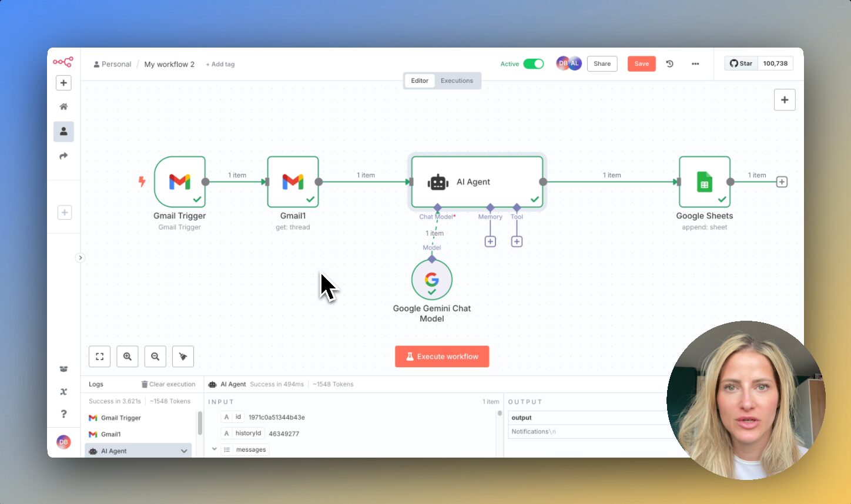This screenshot has height=504, width=851.
Task: Switch to the Editor tab
Action: pyautogui.click(x=420, y=80)
